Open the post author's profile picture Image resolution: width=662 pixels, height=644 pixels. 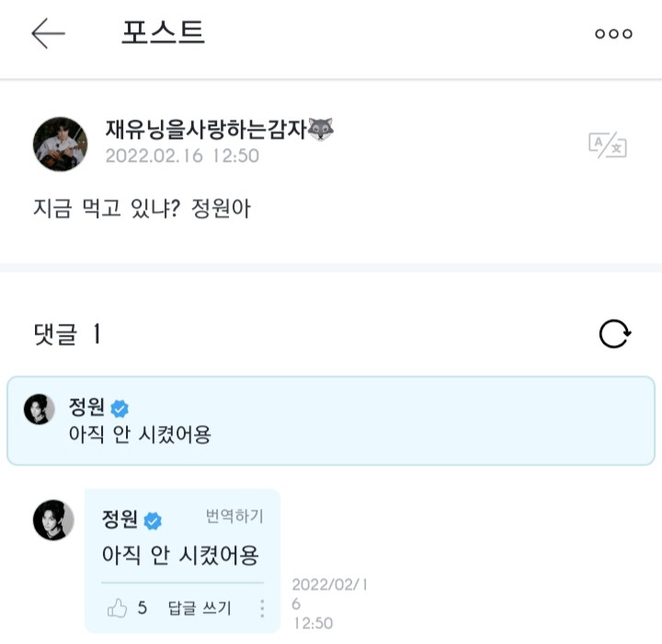[61, 144]
